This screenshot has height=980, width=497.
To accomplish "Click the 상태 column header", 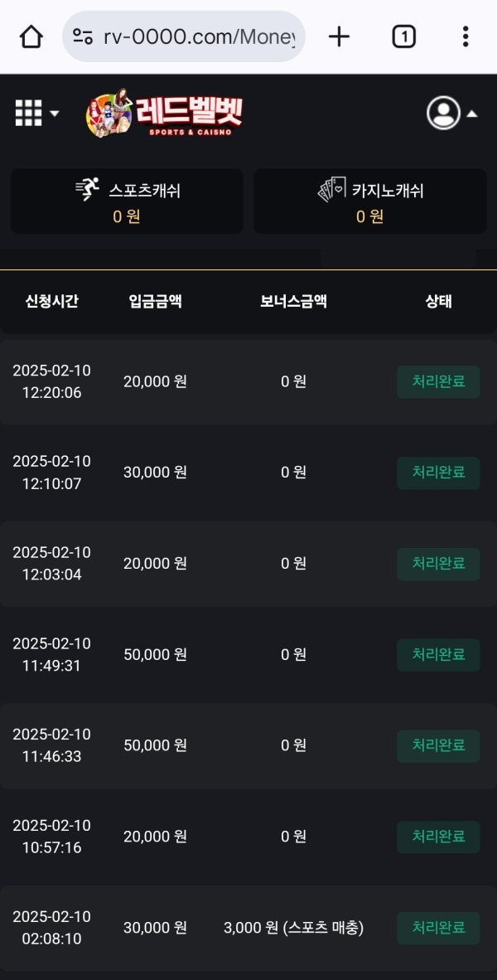I will click(438, 301).
